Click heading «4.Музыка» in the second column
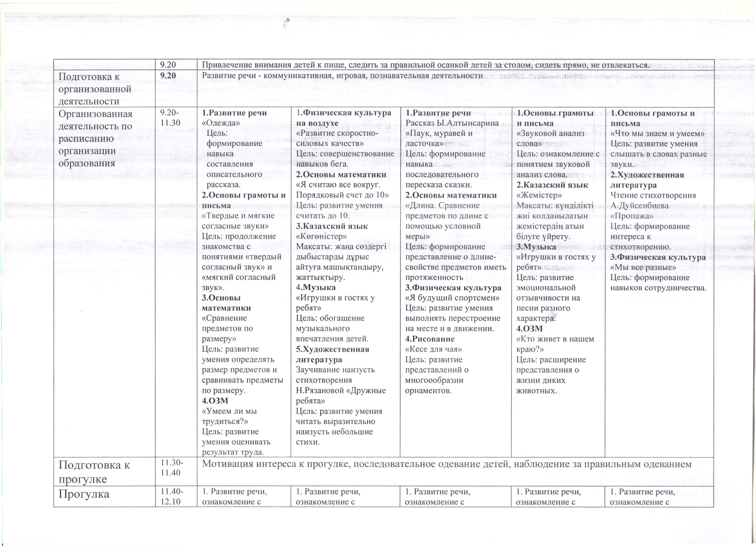 (x=316, y=287)
